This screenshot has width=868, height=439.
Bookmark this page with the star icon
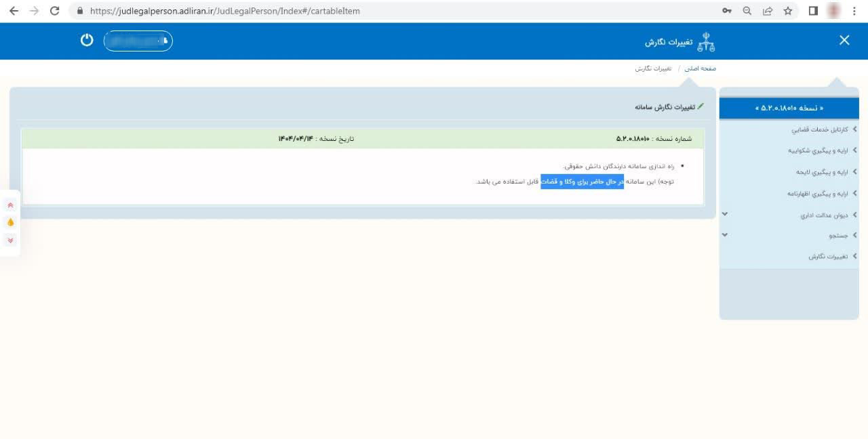click(787, 11)
